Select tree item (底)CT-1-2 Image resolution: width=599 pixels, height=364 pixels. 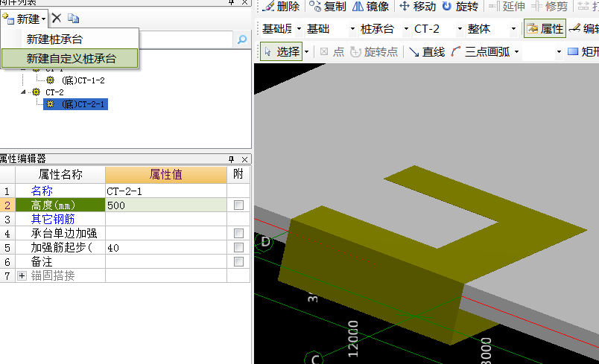(83, 80)
